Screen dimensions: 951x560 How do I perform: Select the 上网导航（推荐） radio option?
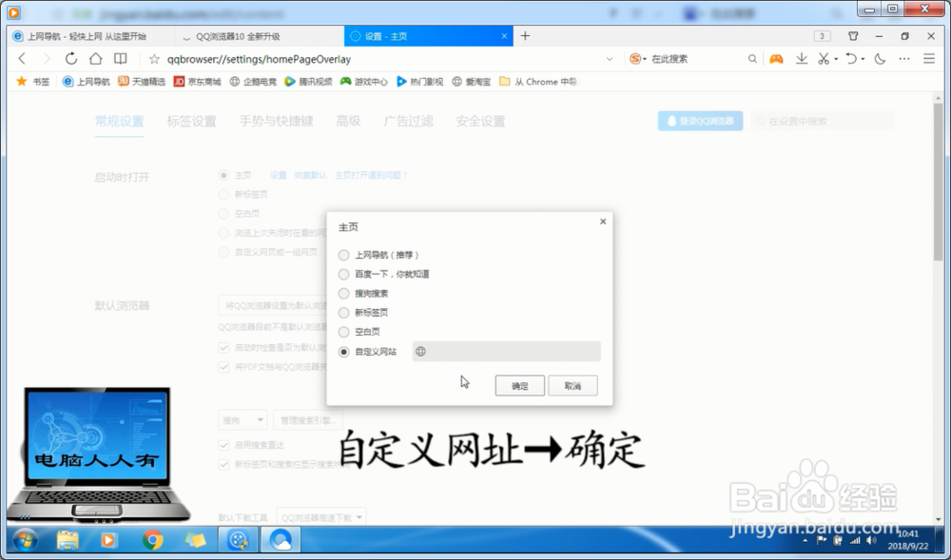point(344,255)
